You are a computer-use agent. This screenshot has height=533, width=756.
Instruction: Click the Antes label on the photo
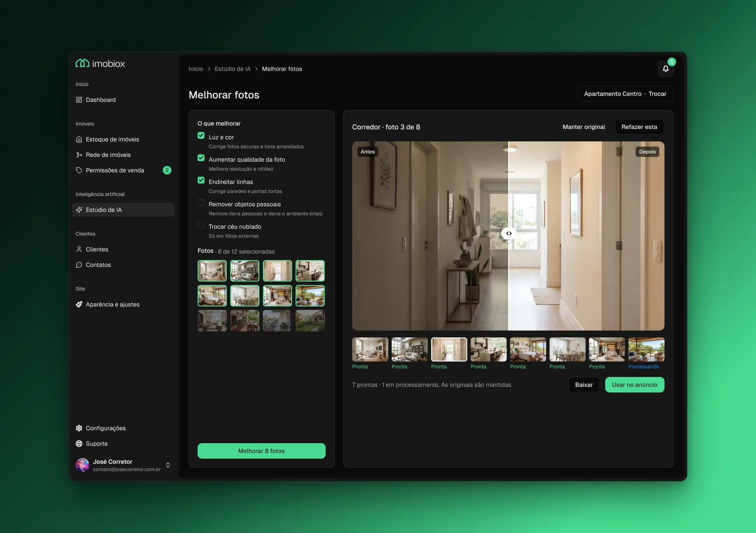coord(368,152)
